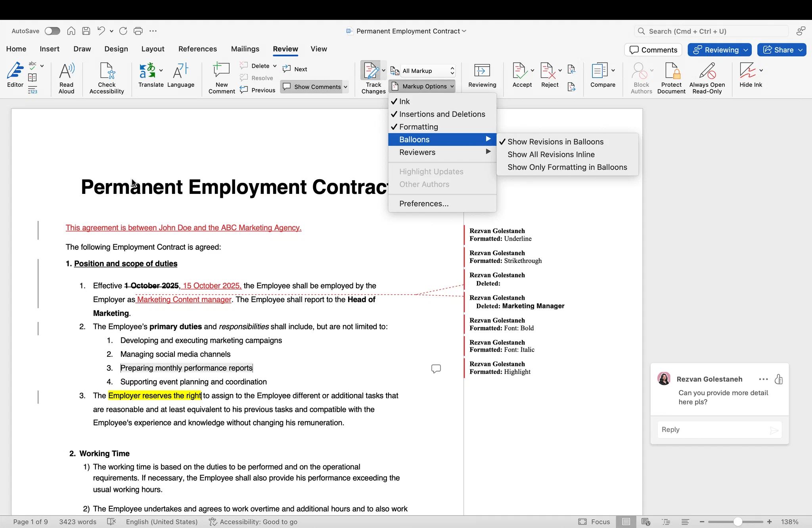Click the comment marker beside performance reports
812x528 pixels.
[436, 369]
